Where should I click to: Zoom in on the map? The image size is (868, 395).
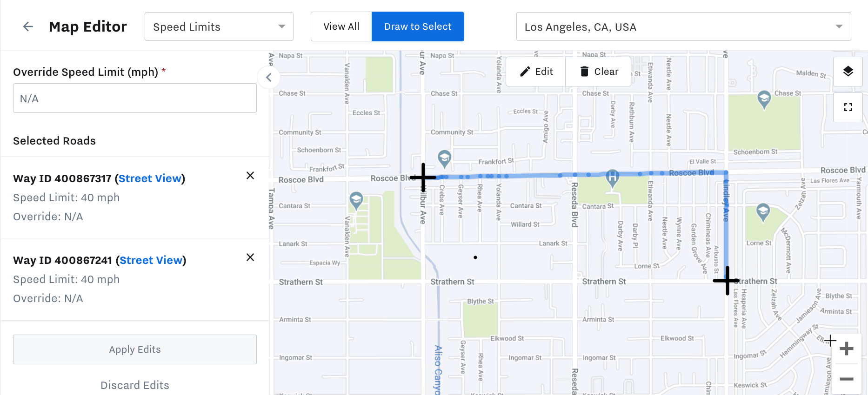[x=847, y=349]
